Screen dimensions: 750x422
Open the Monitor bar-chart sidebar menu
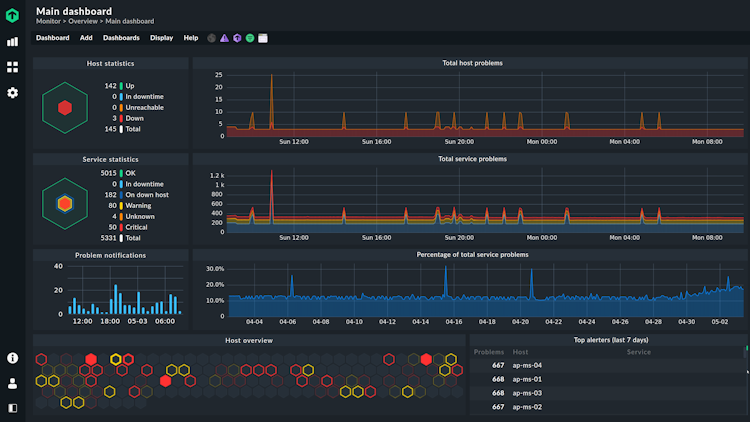click(x=12, y=42)
